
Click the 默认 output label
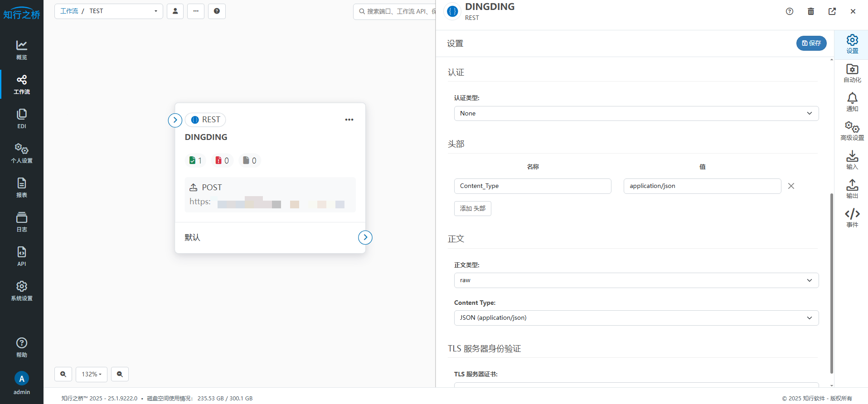coord(192,237)
